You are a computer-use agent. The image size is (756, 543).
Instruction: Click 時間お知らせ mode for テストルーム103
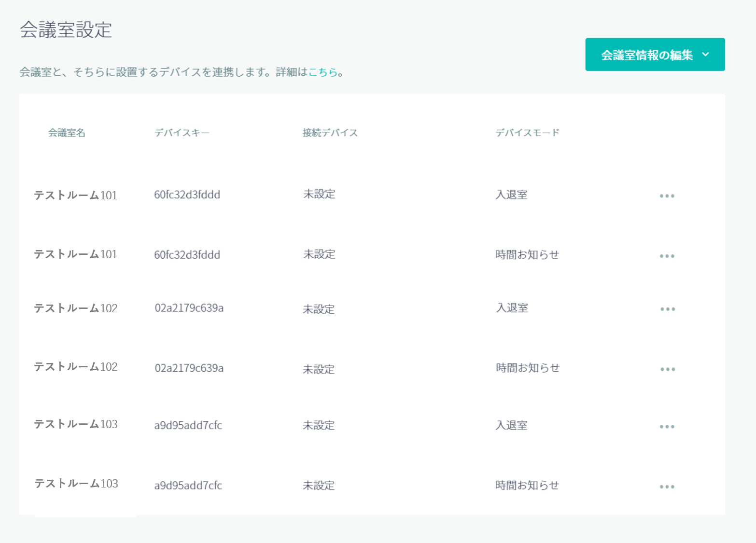tap(527, 486)
